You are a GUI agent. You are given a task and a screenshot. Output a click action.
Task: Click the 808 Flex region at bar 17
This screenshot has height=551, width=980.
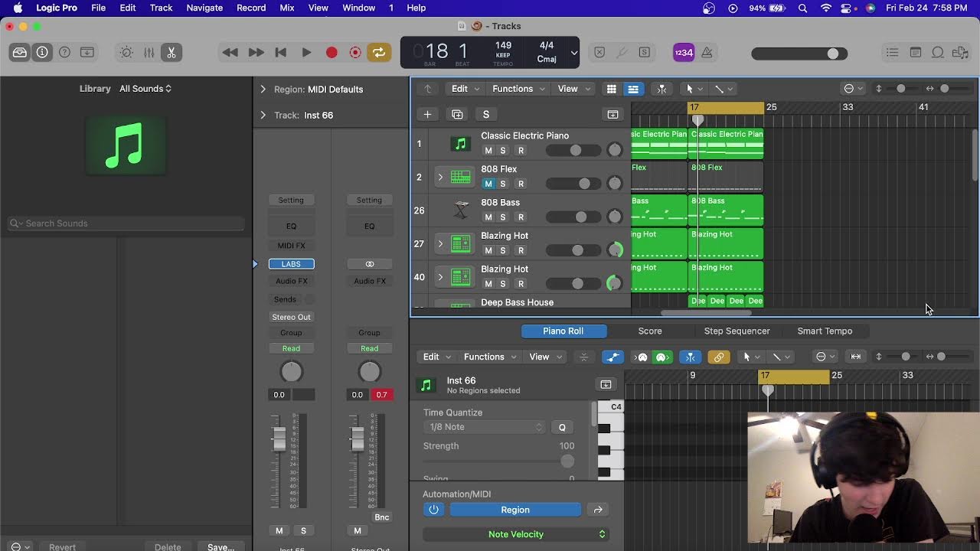tap(726, 176)
